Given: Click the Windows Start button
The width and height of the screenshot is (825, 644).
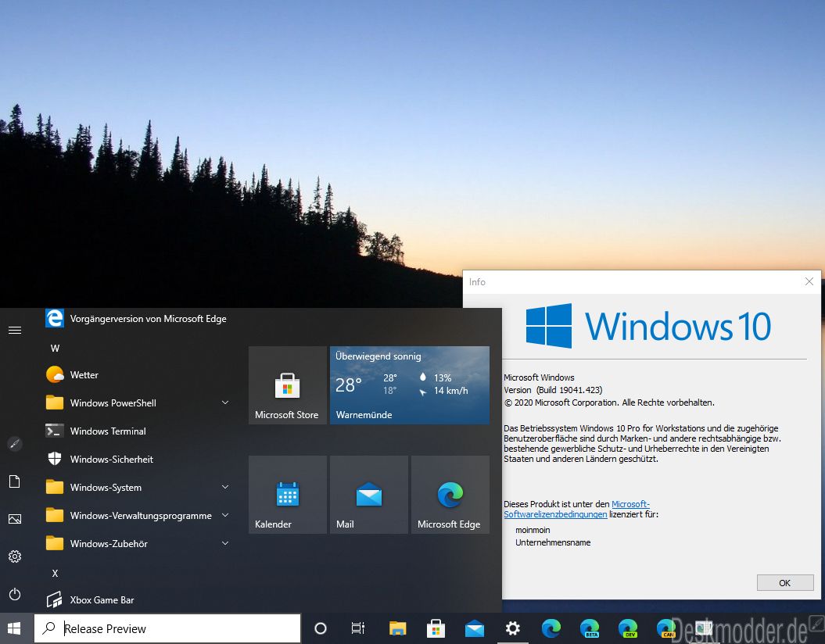Looking at the screenshot, I should pyautogui.click(x=14, y=628).
